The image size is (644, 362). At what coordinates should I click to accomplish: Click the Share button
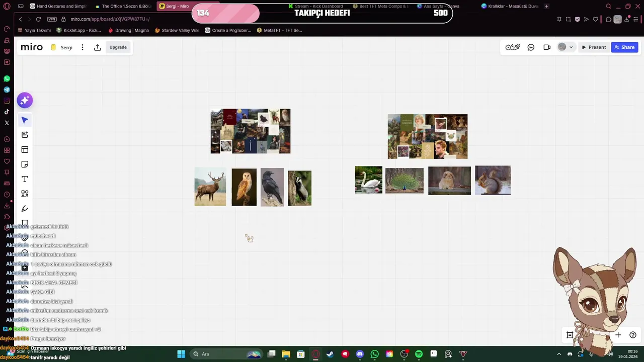click(x=624, y=47)
